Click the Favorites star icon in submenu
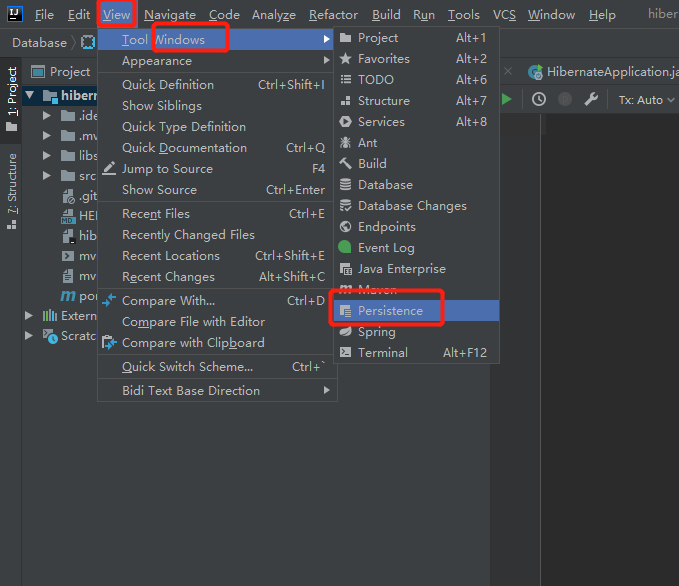 (345, 59)
